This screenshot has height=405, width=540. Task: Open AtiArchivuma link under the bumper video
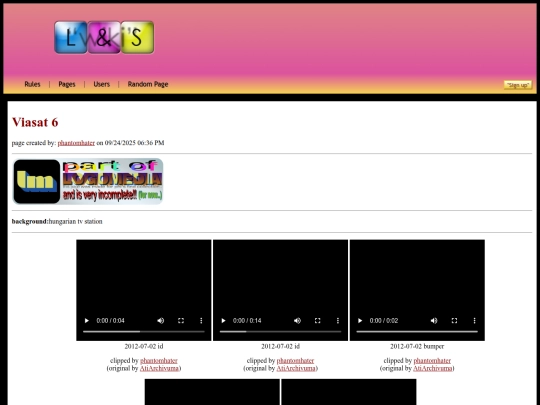(433, 368)
